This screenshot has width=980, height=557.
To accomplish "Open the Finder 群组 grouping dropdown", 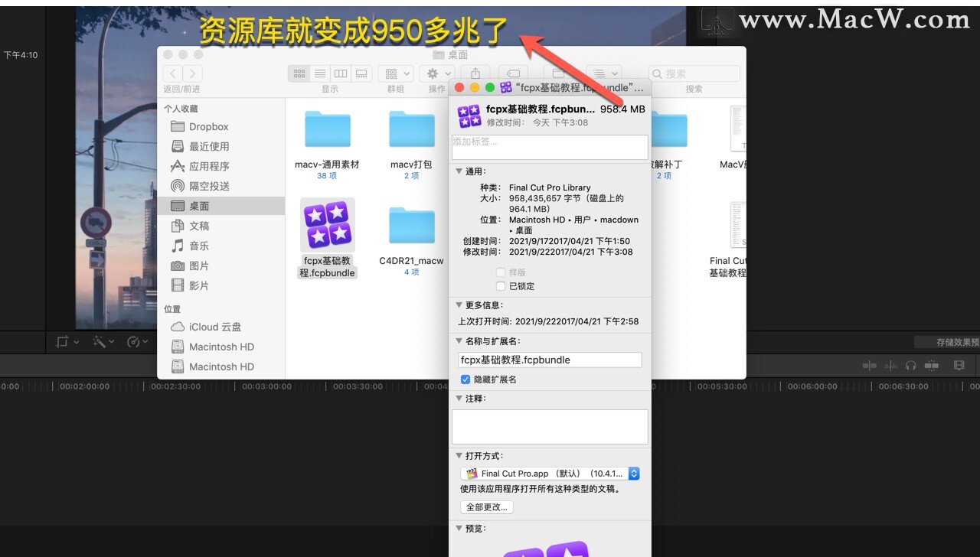I will click(x=396, y=73).
